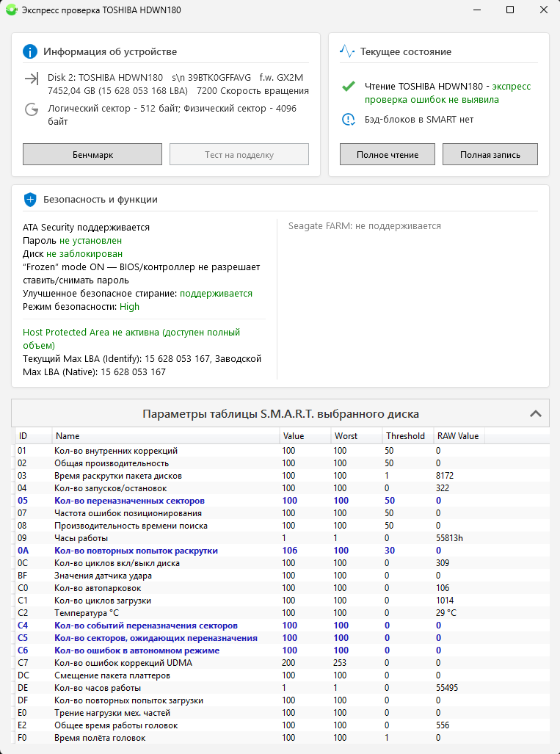Click the disk arrow icon near Disk 2
The image size is (560, 754).
click(x=31, y=79)
